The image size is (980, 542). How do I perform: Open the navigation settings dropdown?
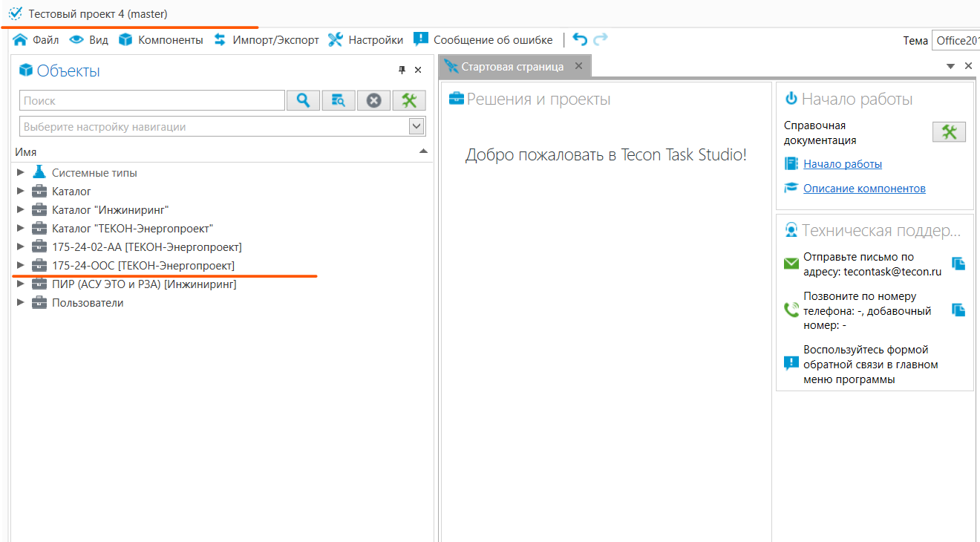tap(416, 127)
